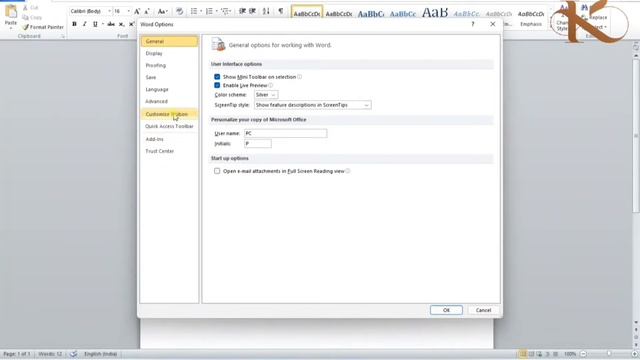Click Page 1 of 1 indicator
This screenshot has width=640, height=360.
tap(17, 354)
